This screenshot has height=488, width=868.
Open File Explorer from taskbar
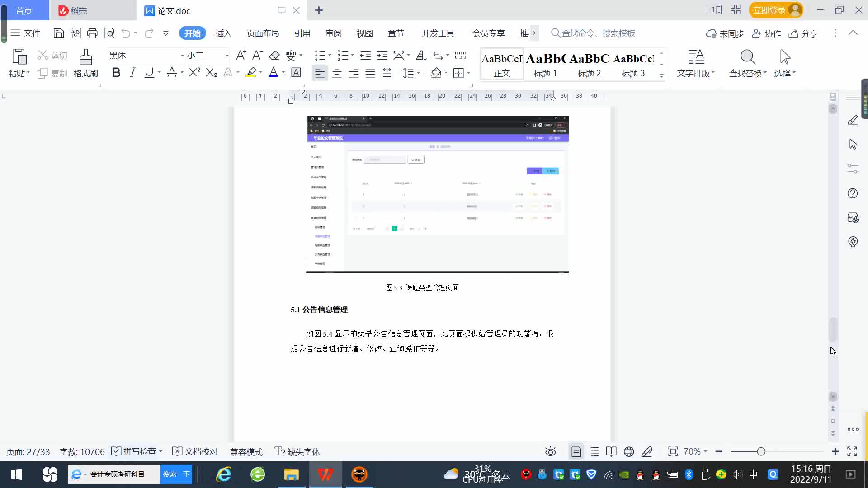(292, 474)
